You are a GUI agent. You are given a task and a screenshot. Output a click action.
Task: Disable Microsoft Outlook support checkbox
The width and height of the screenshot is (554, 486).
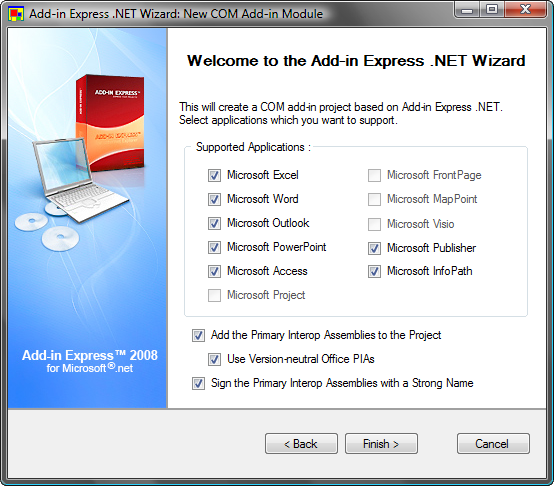coord(214,223)
